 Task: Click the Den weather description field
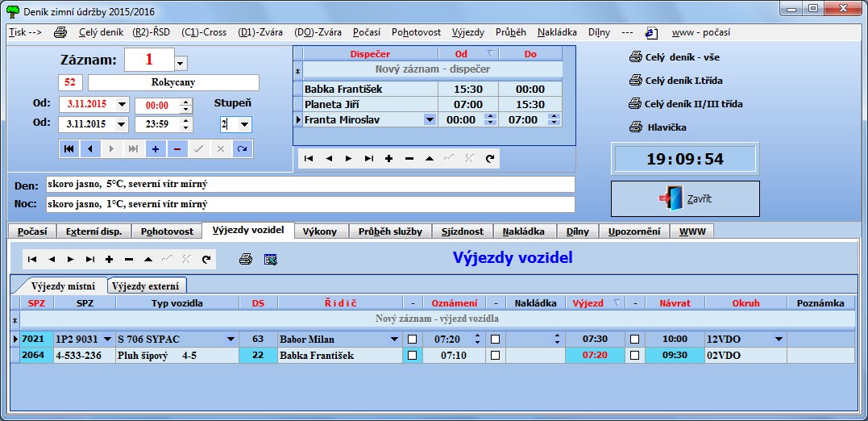309,185
